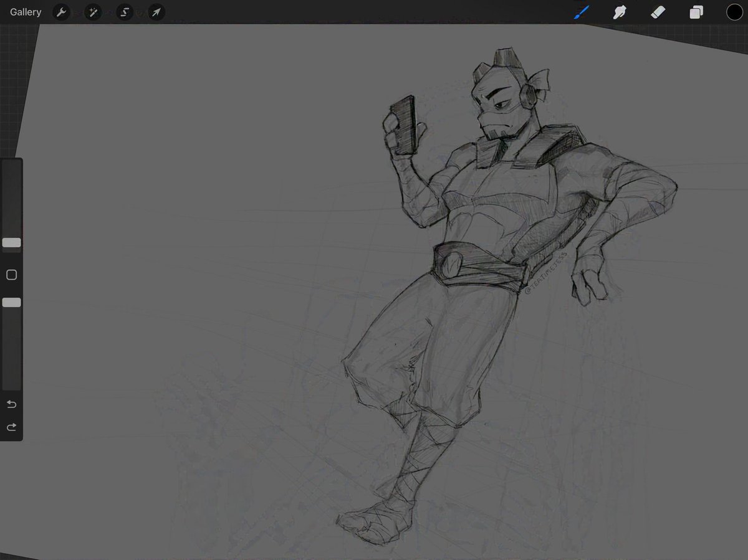
Task: Click the brush opacity slider handle
Action: click(x=11, y=302)
